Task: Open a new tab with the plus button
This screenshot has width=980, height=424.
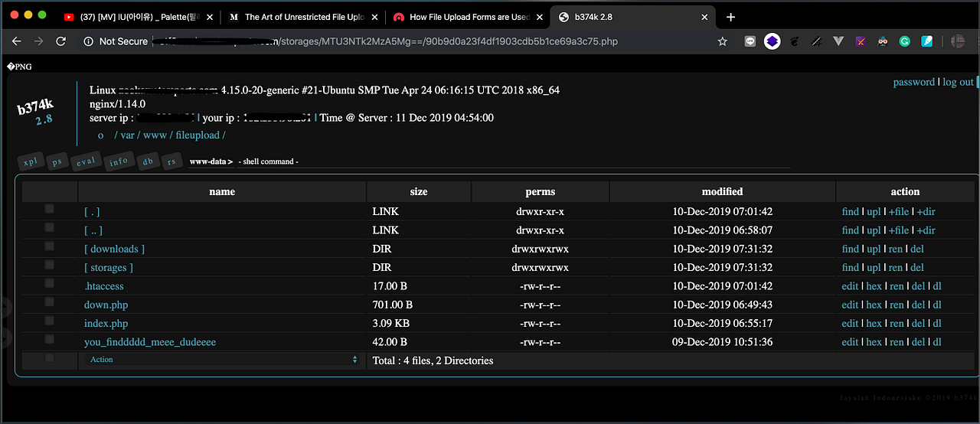Action: point(730,17)
